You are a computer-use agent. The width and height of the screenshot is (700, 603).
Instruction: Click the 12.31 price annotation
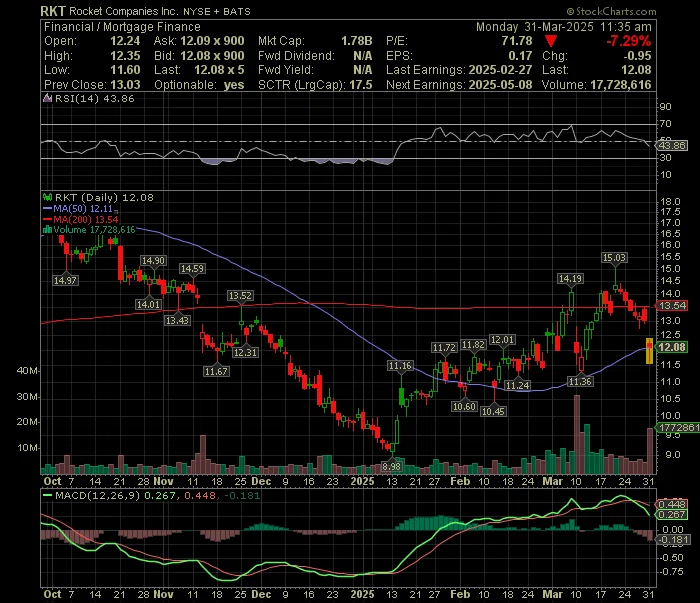pyautogui.click(x=245, y=353)
